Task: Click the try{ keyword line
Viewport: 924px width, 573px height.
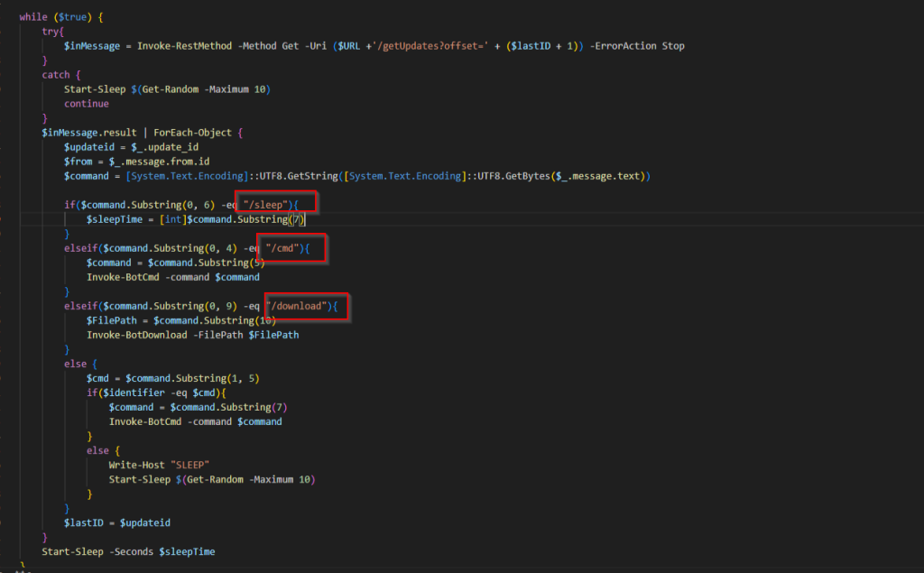Action: [52, 32]
